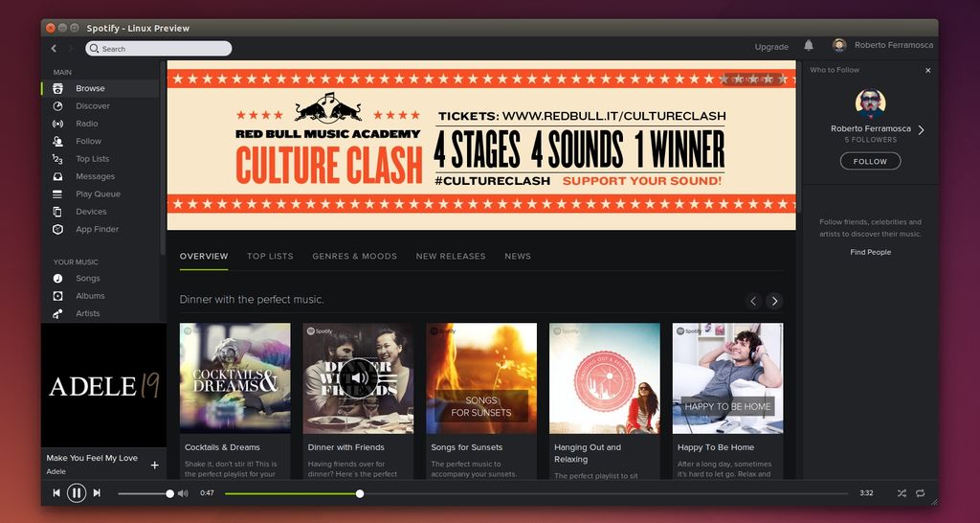Image resolution: width=980 pixels, height=523 pixels.
Task: Click the Upgrade link
Action: [771, 47]
